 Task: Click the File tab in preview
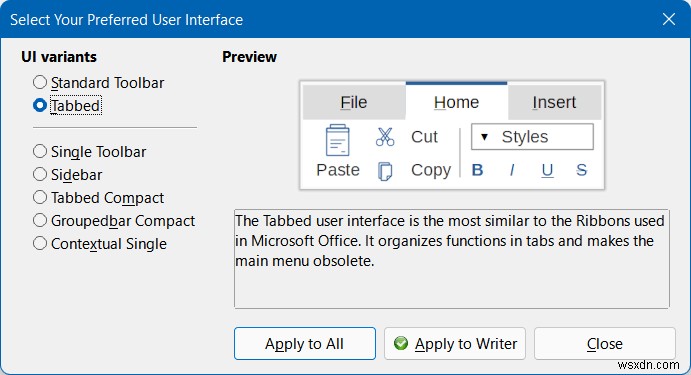click(x=354, y=102)
